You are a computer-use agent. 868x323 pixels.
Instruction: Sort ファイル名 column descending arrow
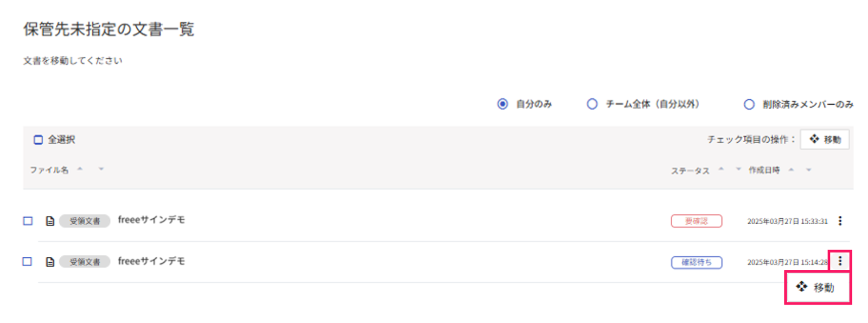(101, 169)
